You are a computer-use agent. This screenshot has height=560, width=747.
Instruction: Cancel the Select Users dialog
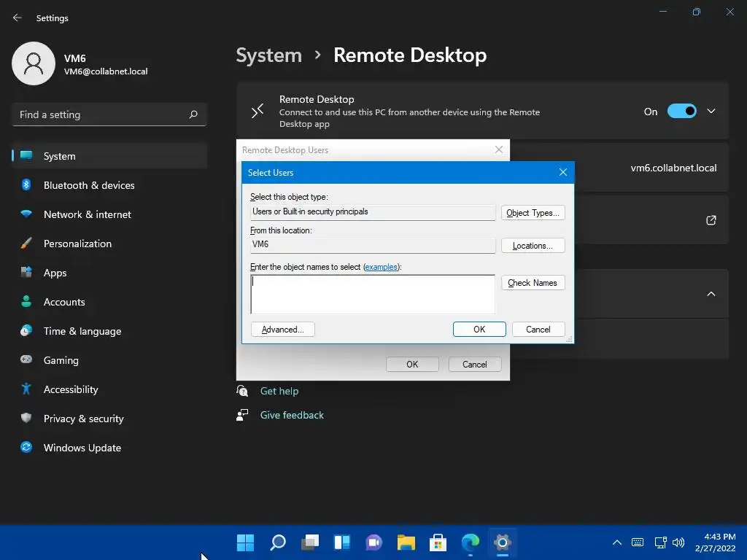(x=538, y=330)
